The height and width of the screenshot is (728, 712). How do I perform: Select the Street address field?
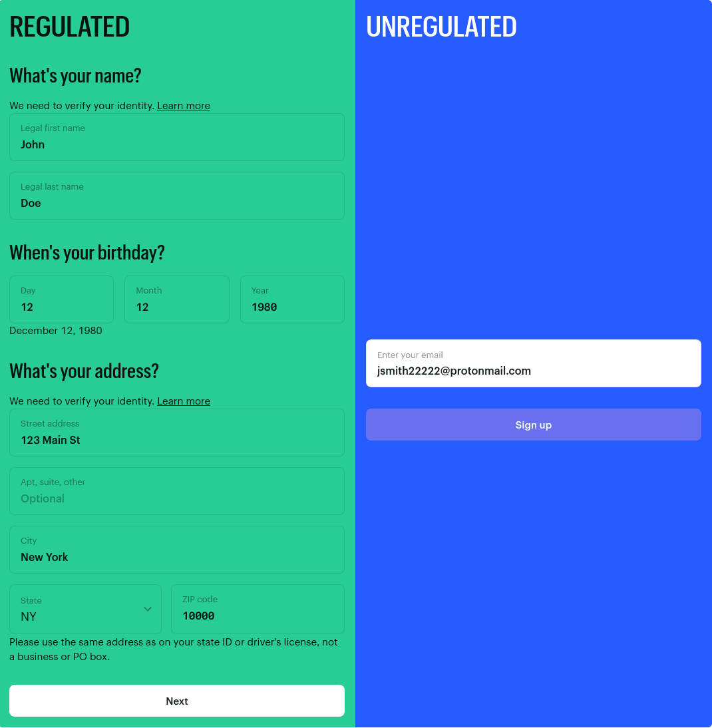coord(177,433)
